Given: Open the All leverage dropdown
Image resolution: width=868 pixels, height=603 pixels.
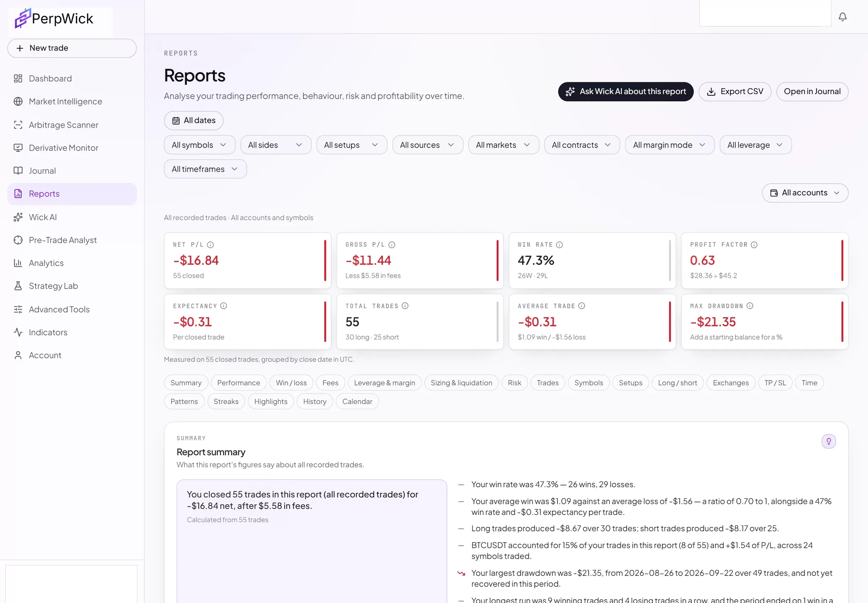Looking at the screenshot, I should [x=756, y=145].
